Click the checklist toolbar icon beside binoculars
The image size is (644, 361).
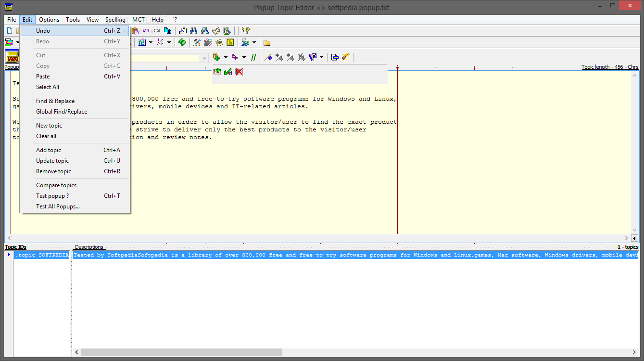coord(183,31)
